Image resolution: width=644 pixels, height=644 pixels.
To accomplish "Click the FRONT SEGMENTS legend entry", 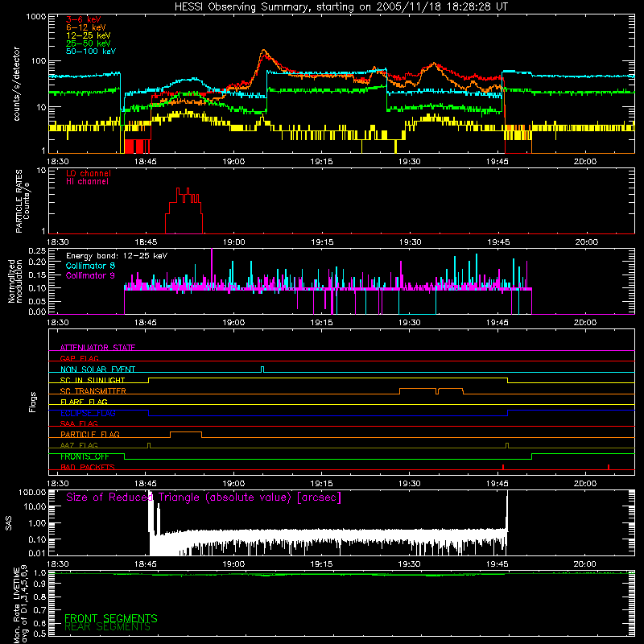I will pyautogui.click(x=111, y=618).
